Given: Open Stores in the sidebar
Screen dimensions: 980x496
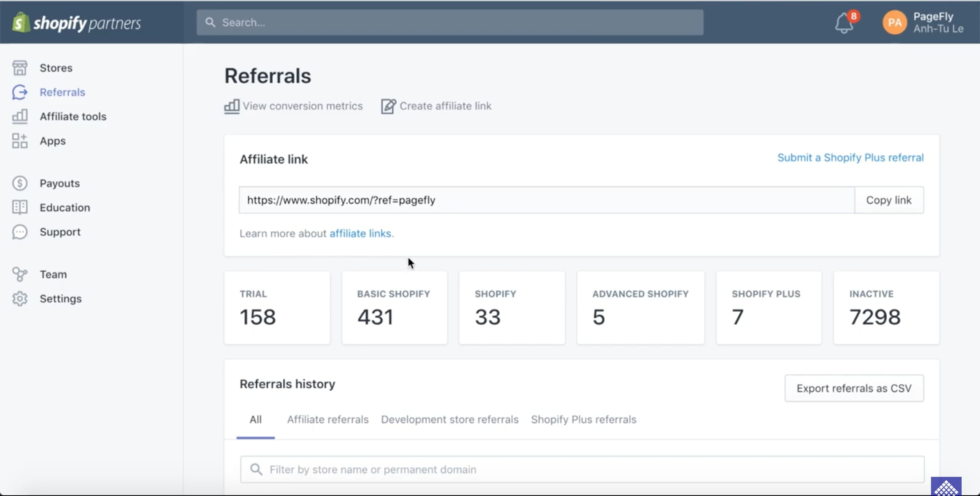Looking at the screenshot, I should [x=56, y=68].
